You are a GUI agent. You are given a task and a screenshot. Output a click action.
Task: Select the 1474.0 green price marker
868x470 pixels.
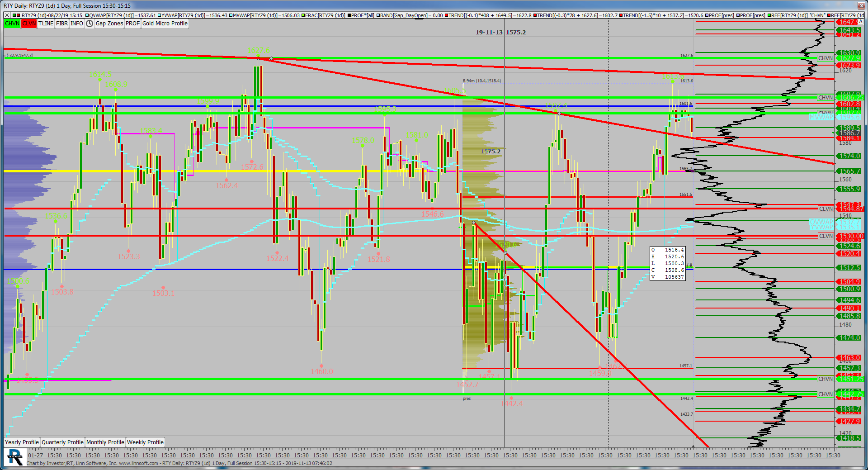[x=849, y=338]
